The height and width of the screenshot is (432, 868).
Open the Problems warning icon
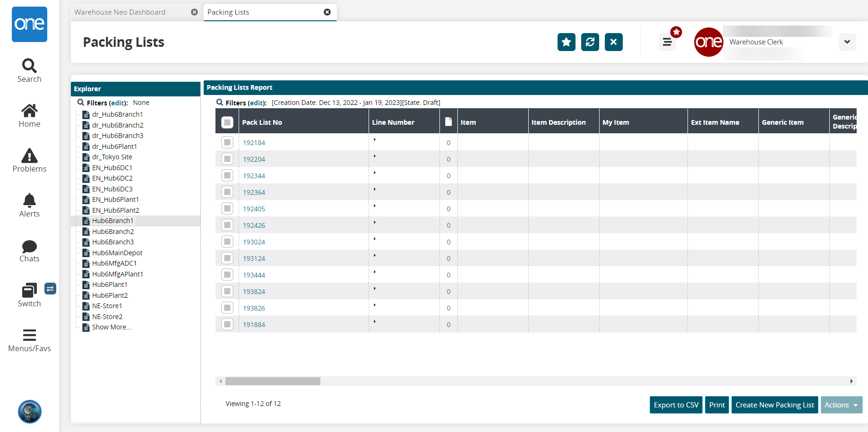click(x=29, y=156)
